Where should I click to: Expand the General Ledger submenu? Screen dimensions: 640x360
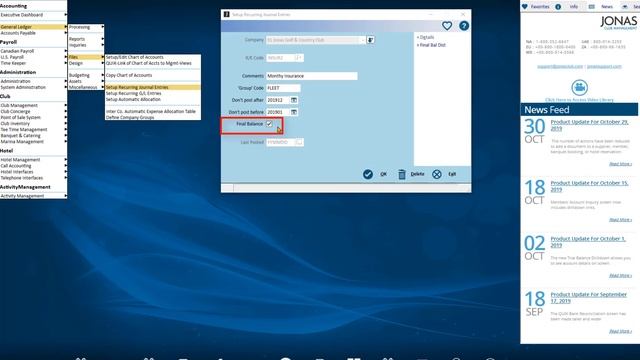click(x=34, y=27)
